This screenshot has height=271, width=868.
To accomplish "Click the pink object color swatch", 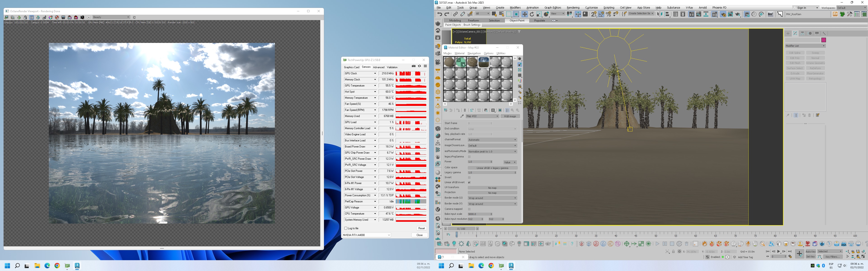I will click(x=823, y=40).
